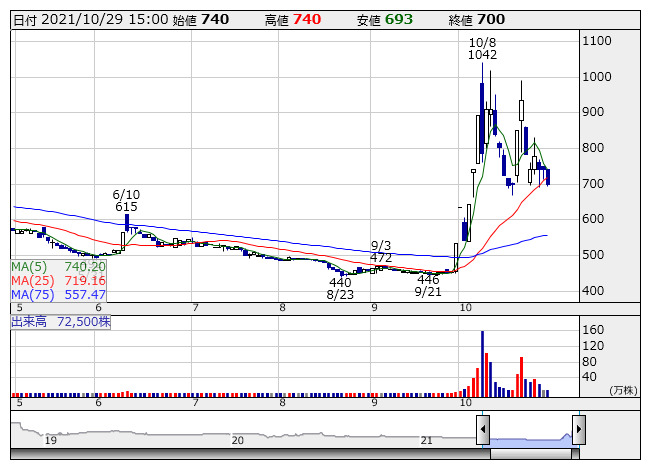Click the 10/8 1042 peak price label
653x470 pixels.
click(x=482, y=49)
